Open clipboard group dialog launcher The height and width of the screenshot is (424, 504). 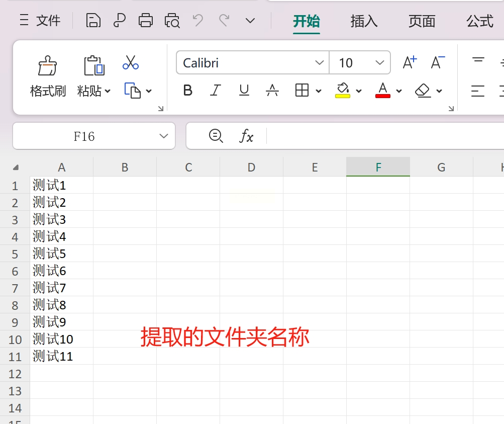[x=161, y=109]
